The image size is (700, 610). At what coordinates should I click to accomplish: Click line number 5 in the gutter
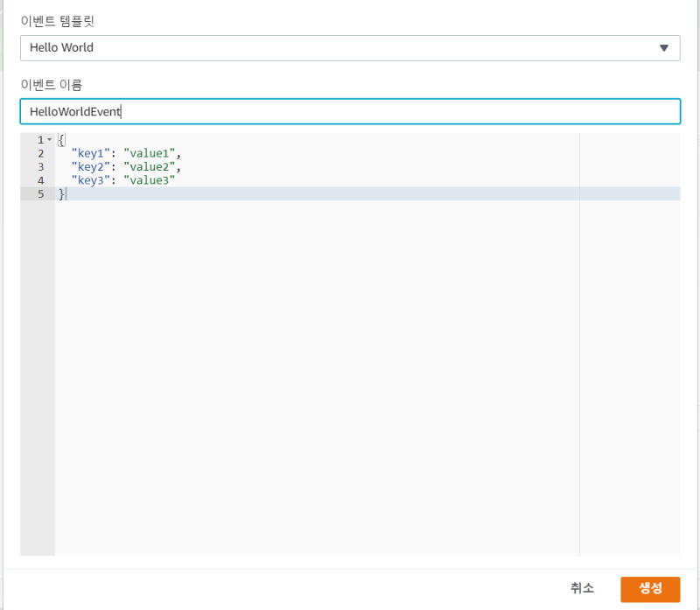[40, 193]
